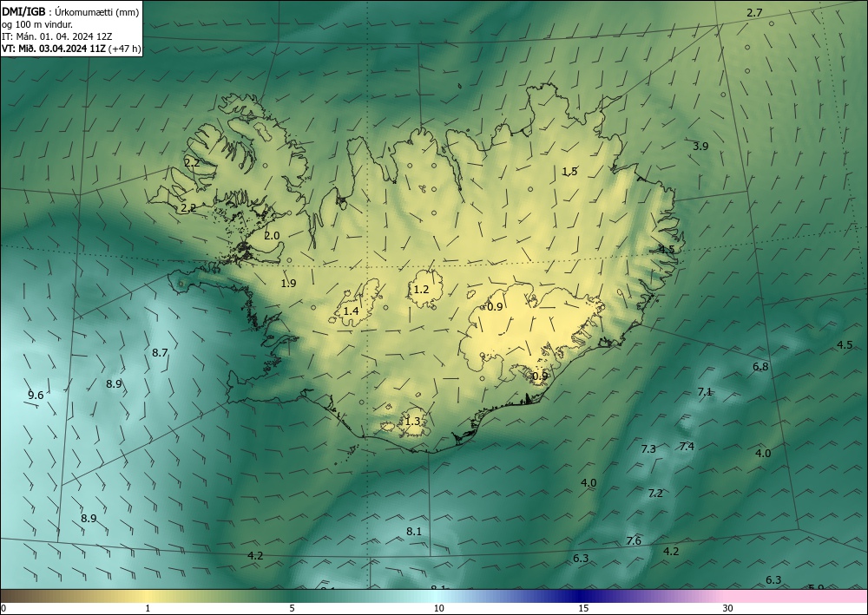Pick the pale yellow colour above the 1 tick
The width and height of the screenshot is (868, 615).
[147, 596]
